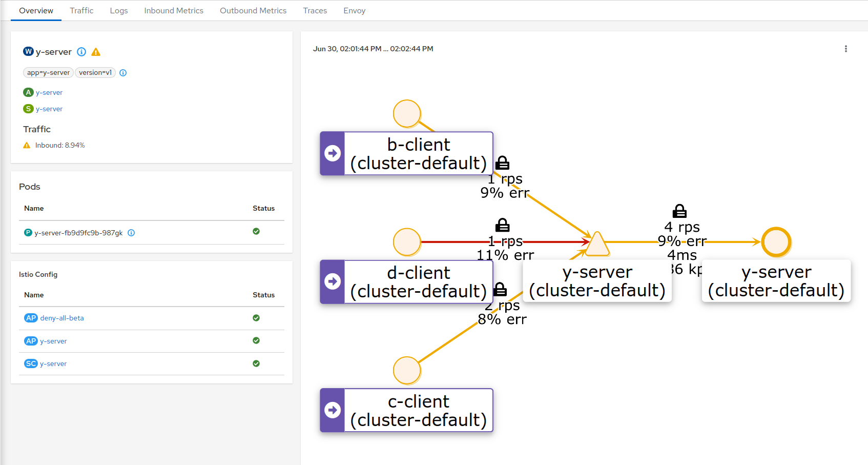
Task: Click the mTLS lock on d-client red edge
Action: pos(502,225)
